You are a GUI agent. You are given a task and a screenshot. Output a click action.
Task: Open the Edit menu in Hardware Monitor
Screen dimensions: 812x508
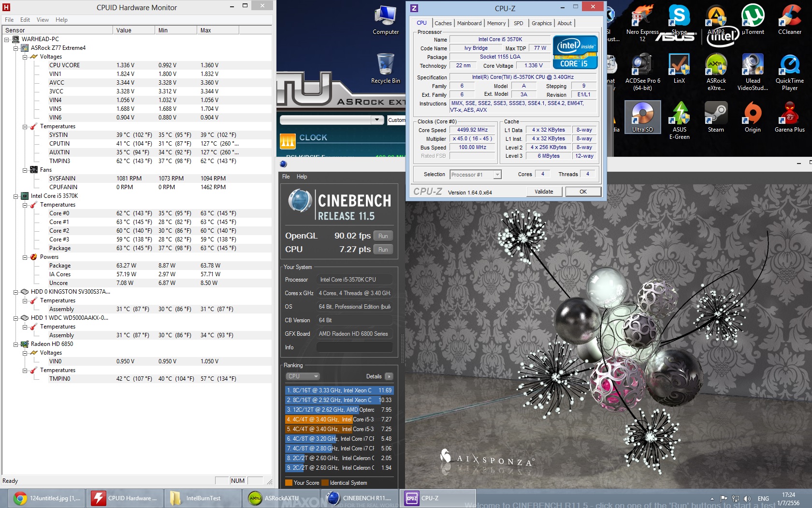coord(25,20)
